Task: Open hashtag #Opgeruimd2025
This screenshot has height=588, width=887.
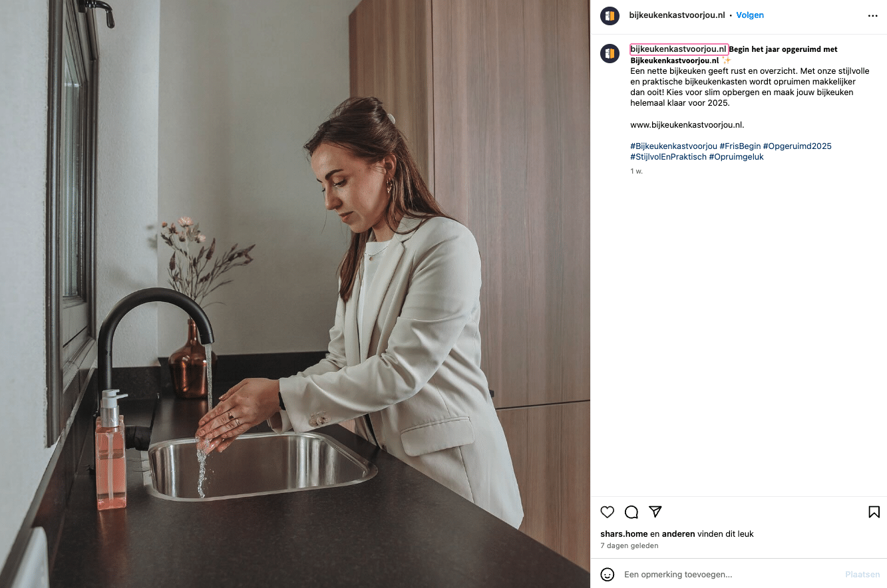Action: pos(797,146)
